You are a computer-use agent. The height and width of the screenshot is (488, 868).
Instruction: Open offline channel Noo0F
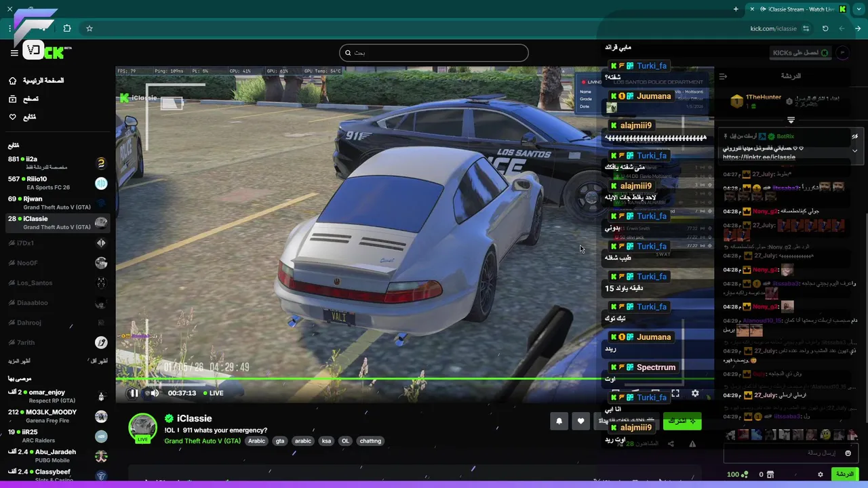click(58, 263)
